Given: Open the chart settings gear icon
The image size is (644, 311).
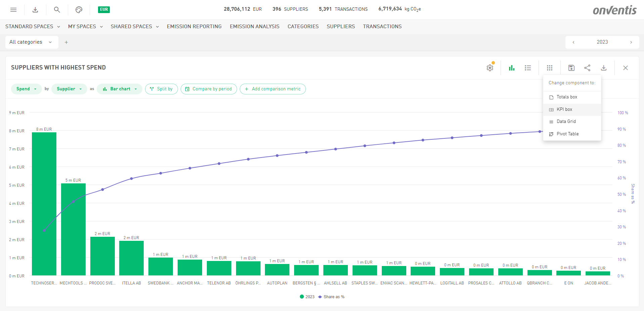Looking at the screenshot, I should [490, 68].
